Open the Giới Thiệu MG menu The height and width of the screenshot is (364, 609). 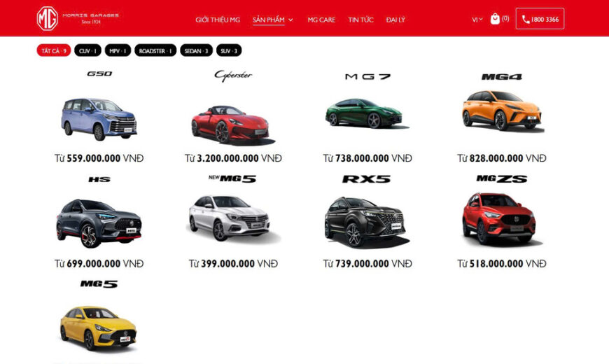[218, 20]
